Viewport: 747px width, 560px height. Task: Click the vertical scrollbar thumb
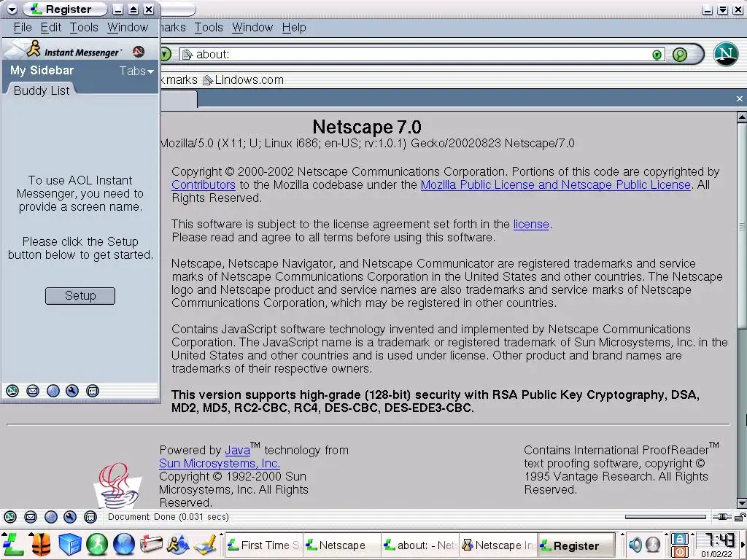coord(742,225)
